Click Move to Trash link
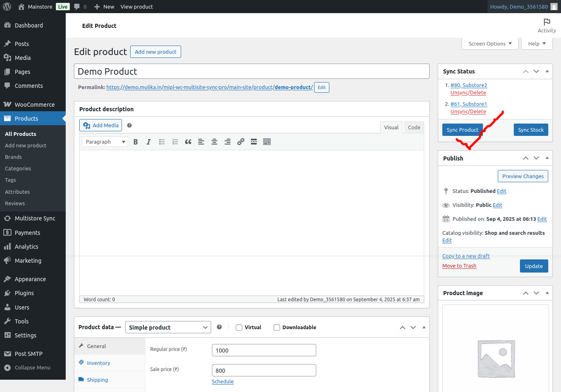Viewport: 561px width, 392px height. point(459,266)
